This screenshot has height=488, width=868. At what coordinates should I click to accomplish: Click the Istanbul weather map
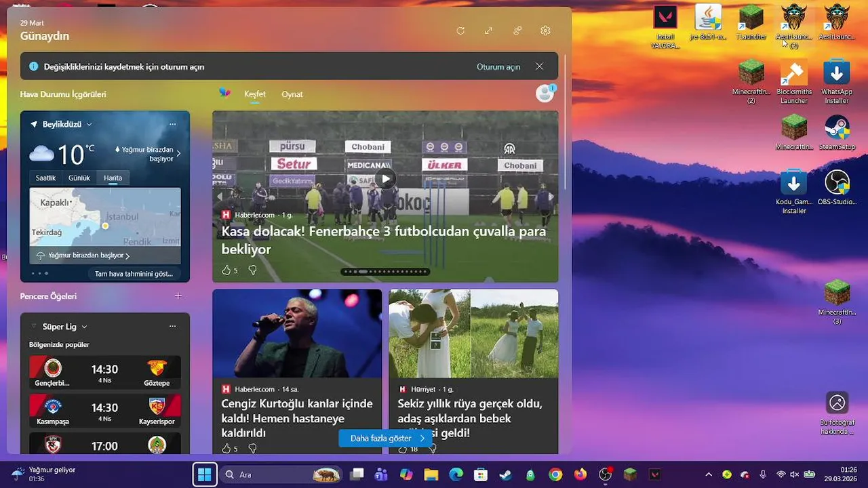[105, 217]
